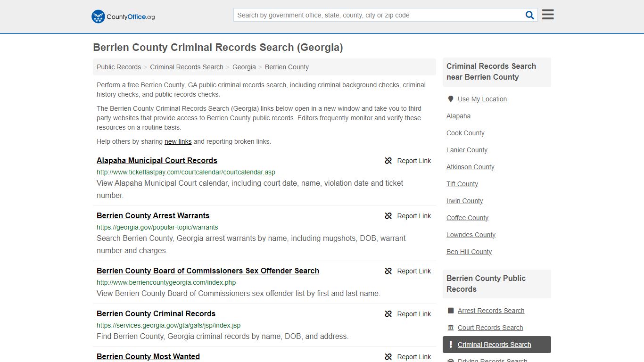Click Report Link text for Alapaha Municipal Court
The image size is (644, 362).
click(x=414, y=161)
